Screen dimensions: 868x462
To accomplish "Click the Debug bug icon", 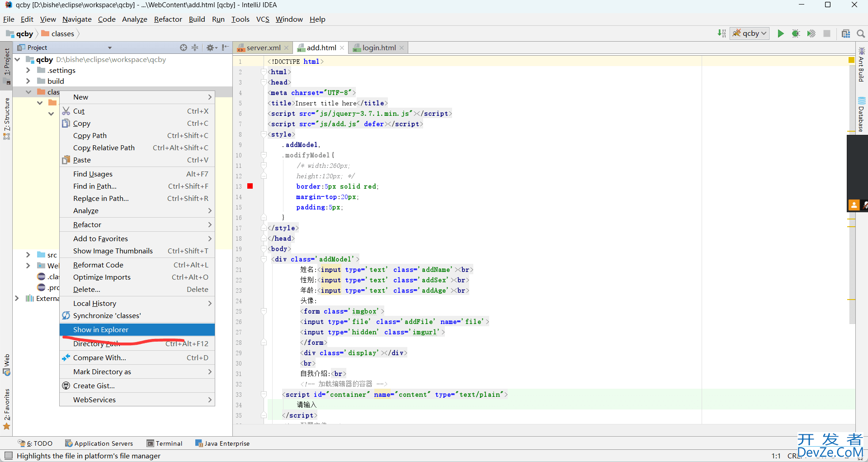I will pos(796,33).
